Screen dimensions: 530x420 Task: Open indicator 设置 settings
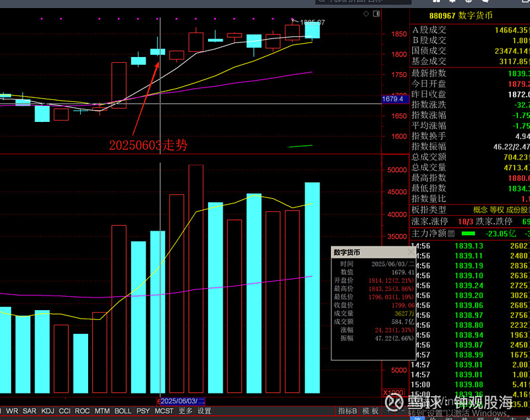click(204, 411)
